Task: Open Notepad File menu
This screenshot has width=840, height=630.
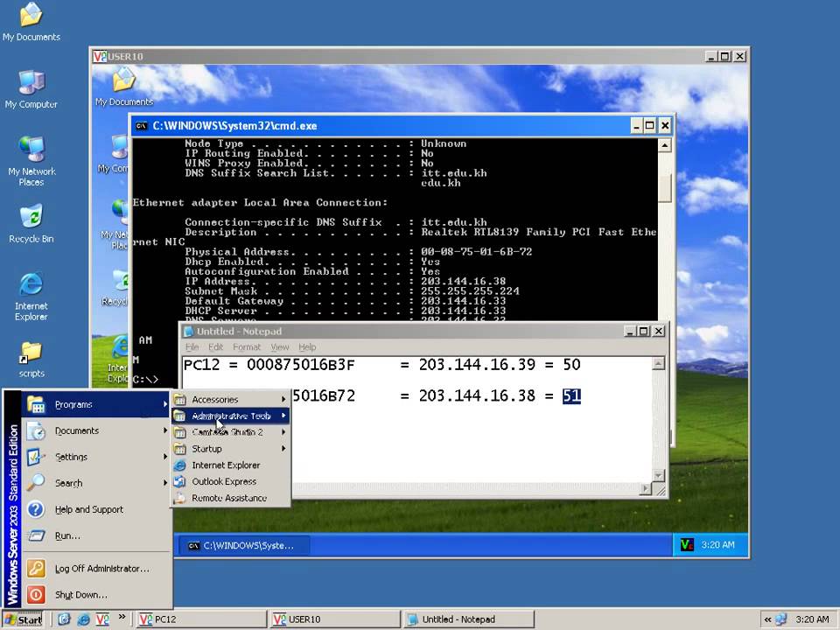Action: click(192, 347)
